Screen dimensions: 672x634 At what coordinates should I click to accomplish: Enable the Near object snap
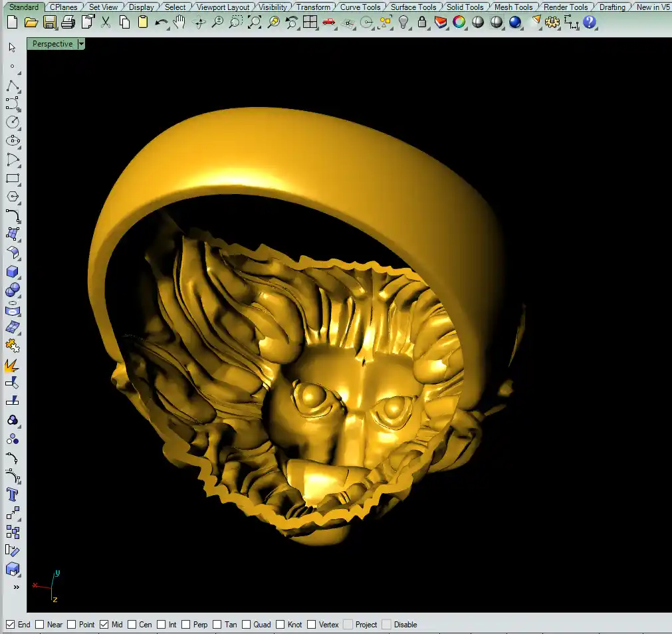click(40, 625)
